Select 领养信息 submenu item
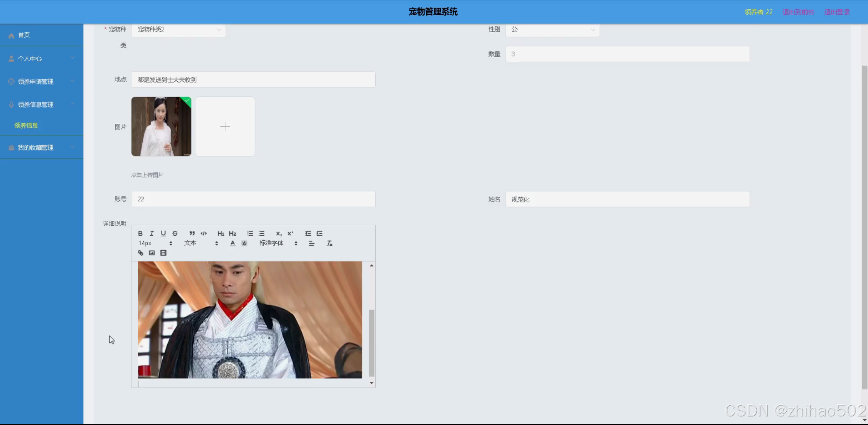868x425 pixels. click(26, 126)
